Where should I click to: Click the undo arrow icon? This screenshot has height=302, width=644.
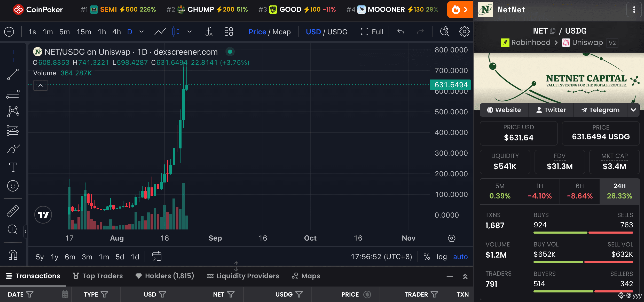401,32
